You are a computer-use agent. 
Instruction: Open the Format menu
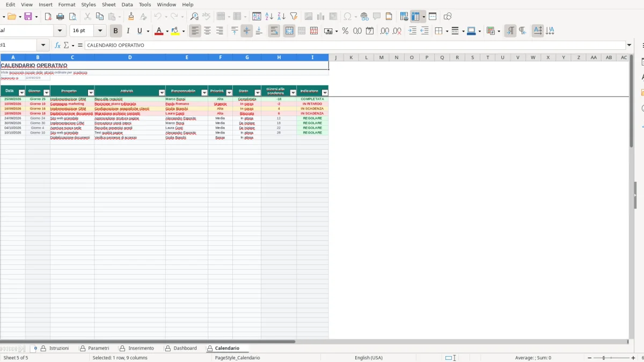67,4
